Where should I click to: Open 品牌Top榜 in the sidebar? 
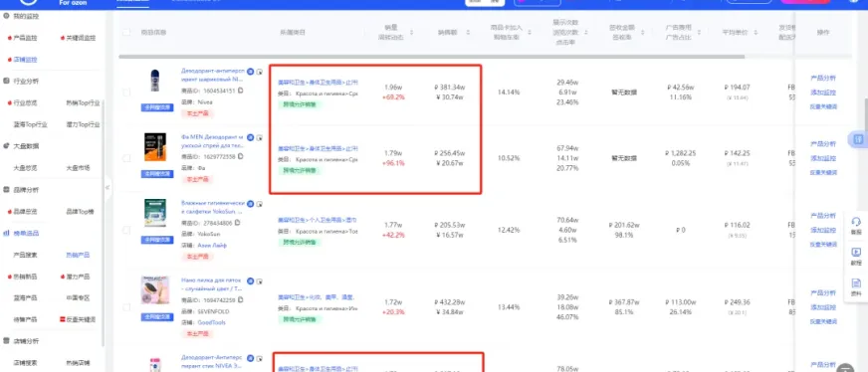click(81, 211)
